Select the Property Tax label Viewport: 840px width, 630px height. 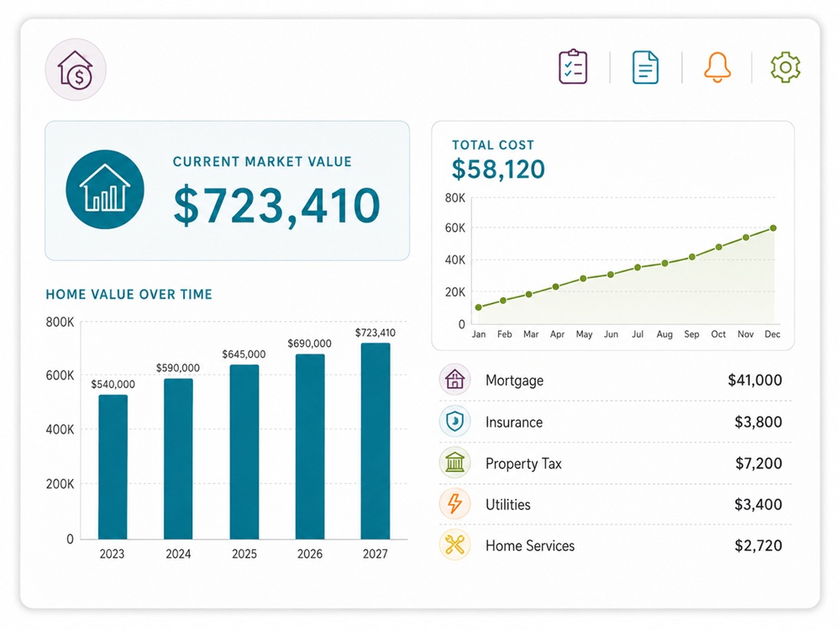(x=523, y=464)
